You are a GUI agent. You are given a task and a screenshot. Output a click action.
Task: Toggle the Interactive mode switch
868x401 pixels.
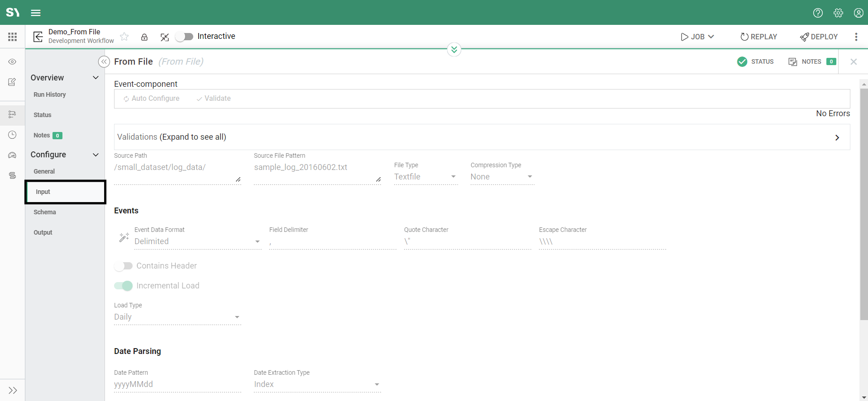coord(184,37)
